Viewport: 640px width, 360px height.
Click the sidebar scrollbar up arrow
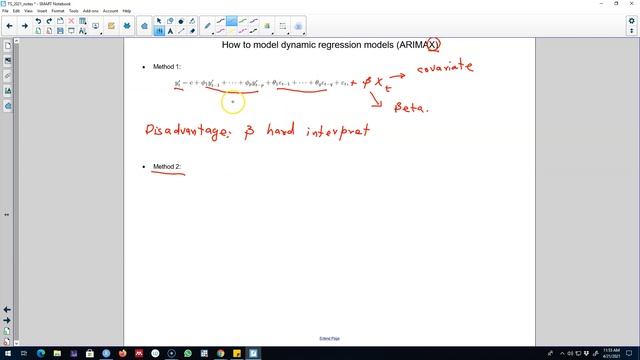pos(16,41)
